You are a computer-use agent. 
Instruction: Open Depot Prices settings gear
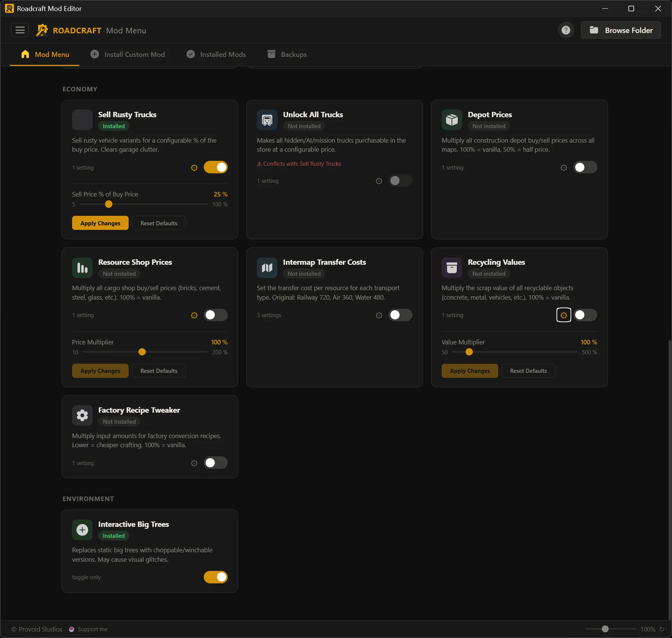coord(564,168)
